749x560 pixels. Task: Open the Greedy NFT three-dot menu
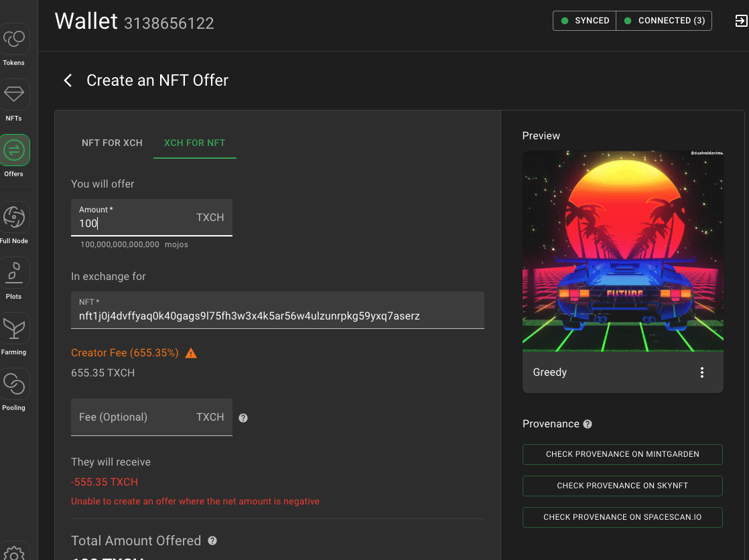[701, 372]
